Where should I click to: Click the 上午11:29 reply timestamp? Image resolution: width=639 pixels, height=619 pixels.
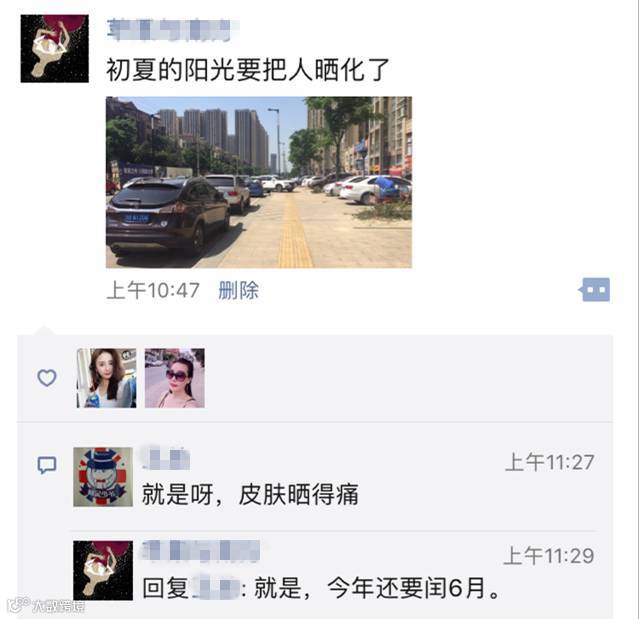click(x=549, y=556)
